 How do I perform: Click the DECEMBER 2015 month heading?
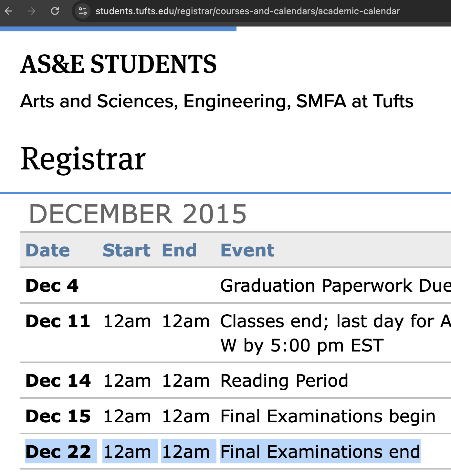click(x=138, y=214)
